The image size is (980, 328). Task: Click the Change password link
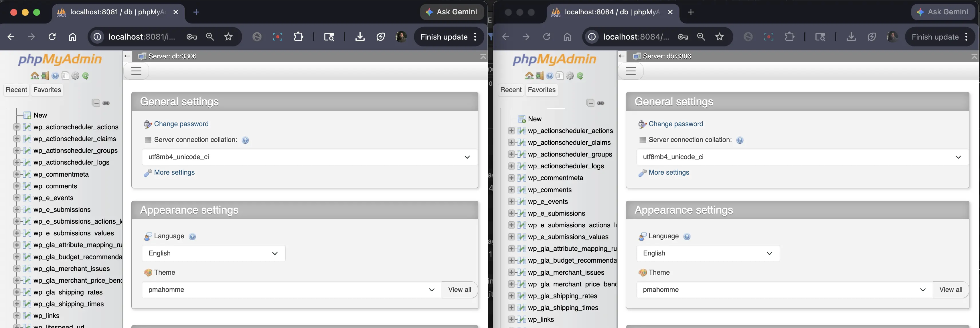[181, 123]
